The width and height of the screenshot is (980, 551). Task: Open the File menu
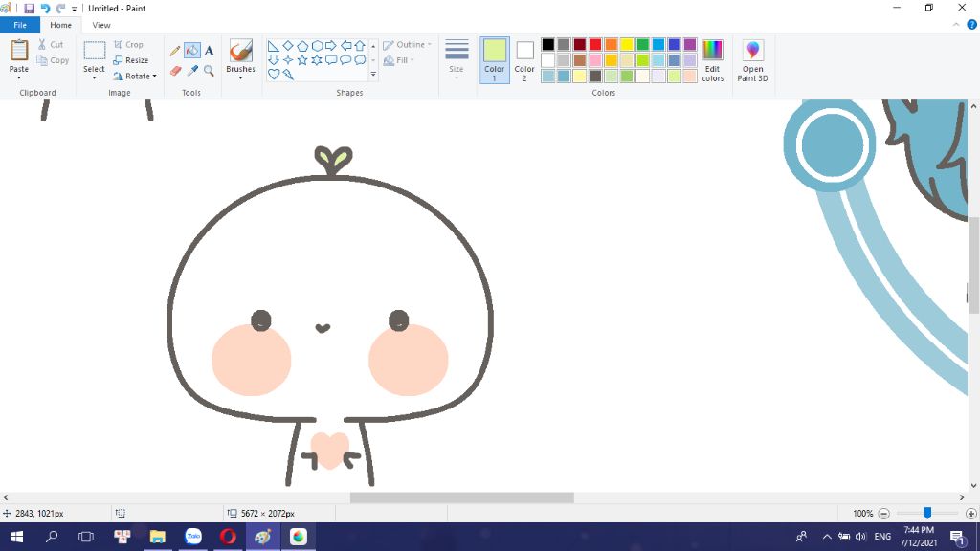tap(20, 25)
